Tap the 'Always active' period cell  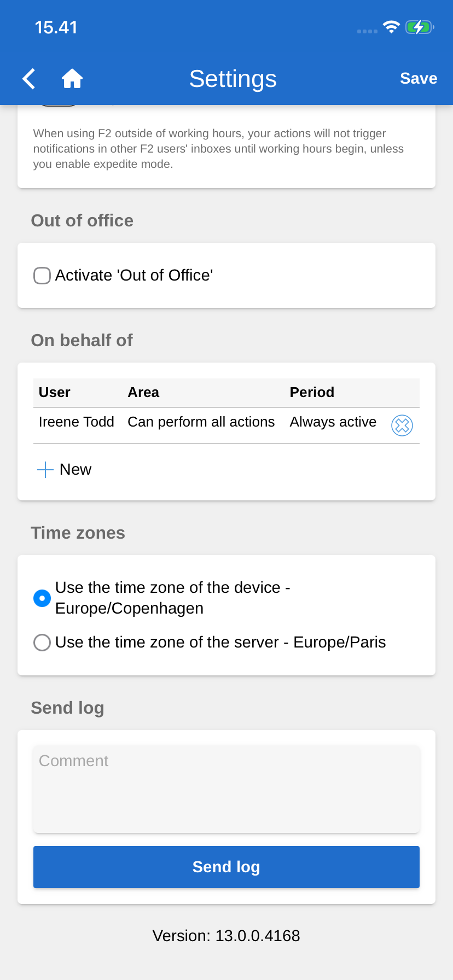click(333, 422)
